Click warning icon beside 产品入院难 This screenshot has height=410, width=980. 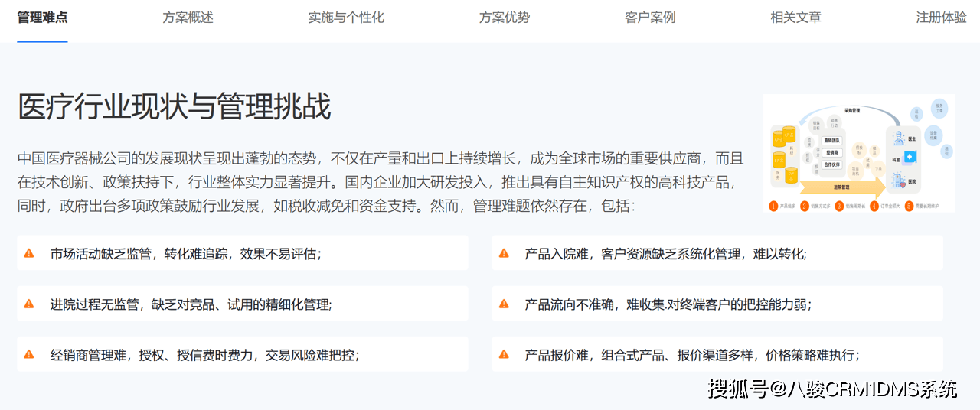pos(504,253)
